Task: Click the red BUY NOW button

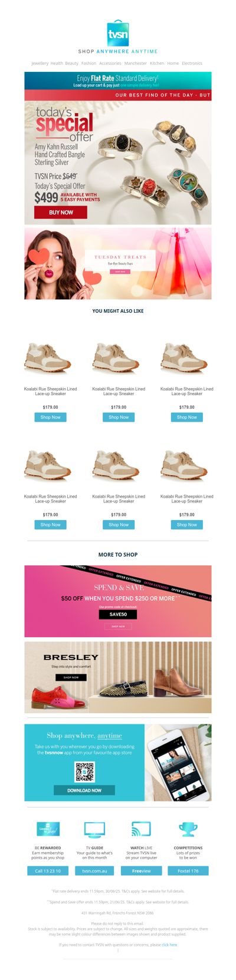Action: click(x=61, y=212)
